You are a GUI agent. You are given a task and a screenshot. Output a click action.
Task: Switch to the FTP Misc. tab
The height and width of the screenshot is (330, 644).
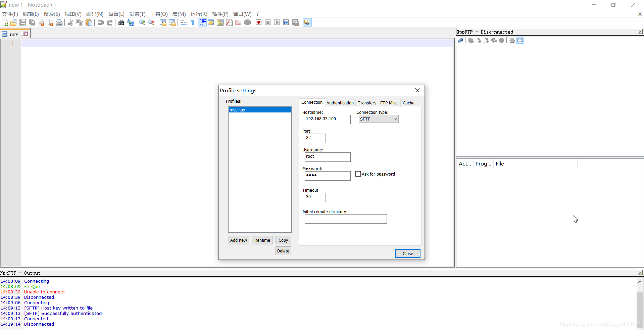click(389, 103)
